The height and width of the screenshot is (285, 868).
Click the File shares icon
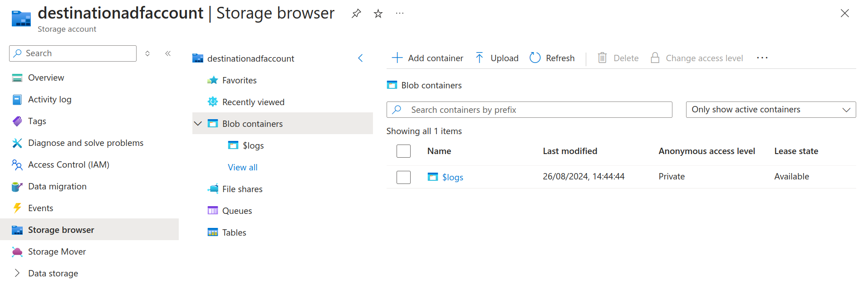(213, 189)
